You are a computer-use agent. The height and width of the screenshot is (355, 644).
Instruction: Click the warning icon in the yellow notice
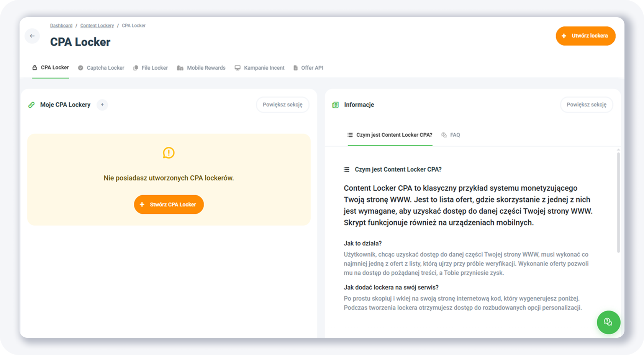pyautogui.click(x=169, y=153)
